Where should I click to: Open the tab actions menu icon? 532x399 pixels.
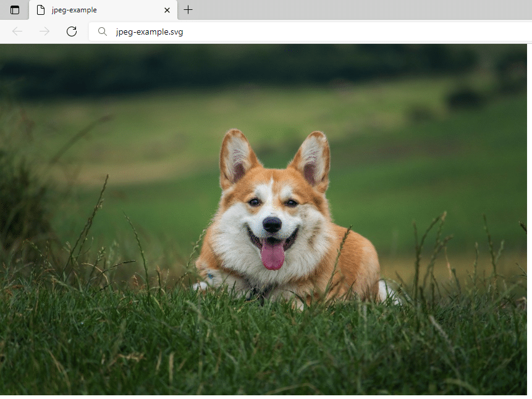[14, 10]
